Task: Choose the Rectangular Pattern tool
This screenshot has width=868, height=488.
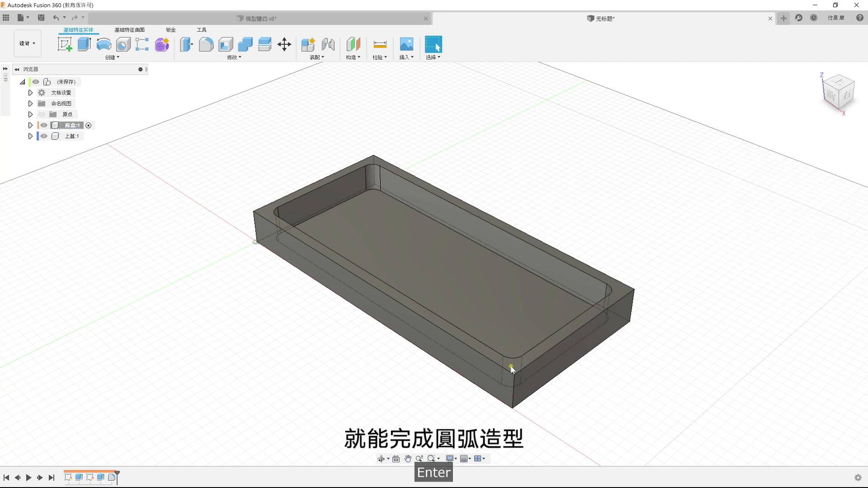Action: (x=142, y=44)
